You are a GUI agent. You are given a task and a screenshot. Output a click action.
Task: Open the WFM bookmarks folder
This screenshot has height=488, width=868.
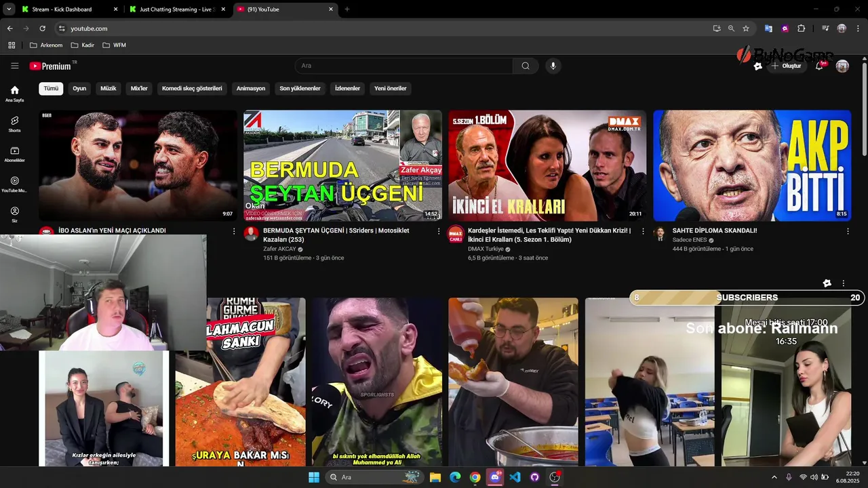coord(114,45)
